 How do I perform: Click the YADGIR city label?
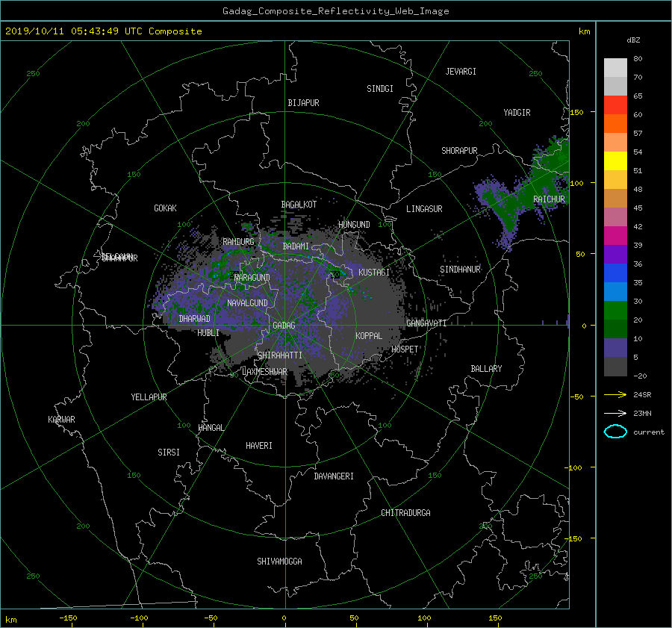coord(517,113)
